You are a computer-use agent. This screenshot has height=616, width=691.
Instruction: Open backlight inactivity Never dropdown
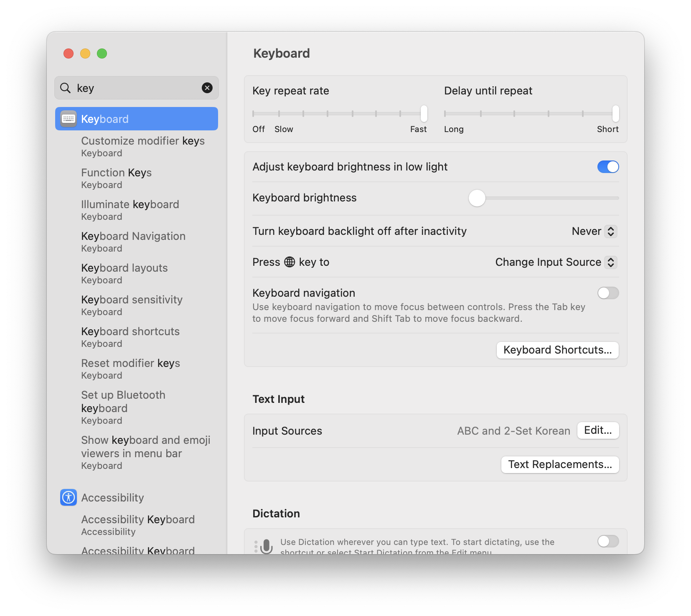594,231
